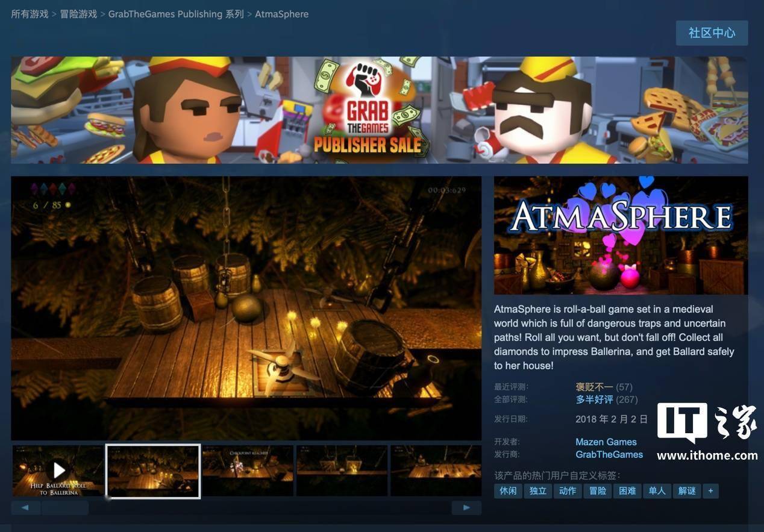
Task: Select the 单人 tag
Action: 657,490
